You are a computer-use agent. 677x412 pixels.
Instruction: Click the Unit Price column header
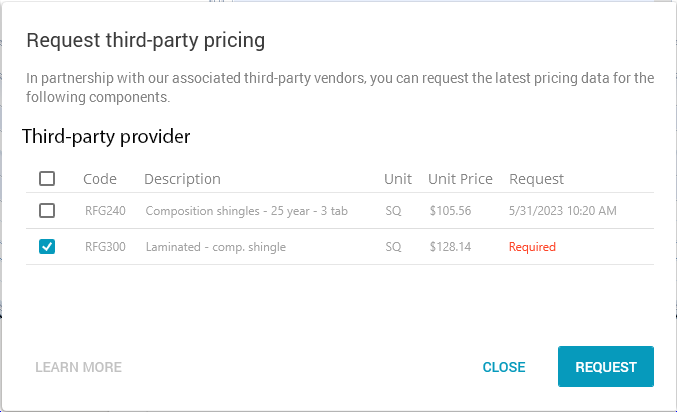click(460, 179)
